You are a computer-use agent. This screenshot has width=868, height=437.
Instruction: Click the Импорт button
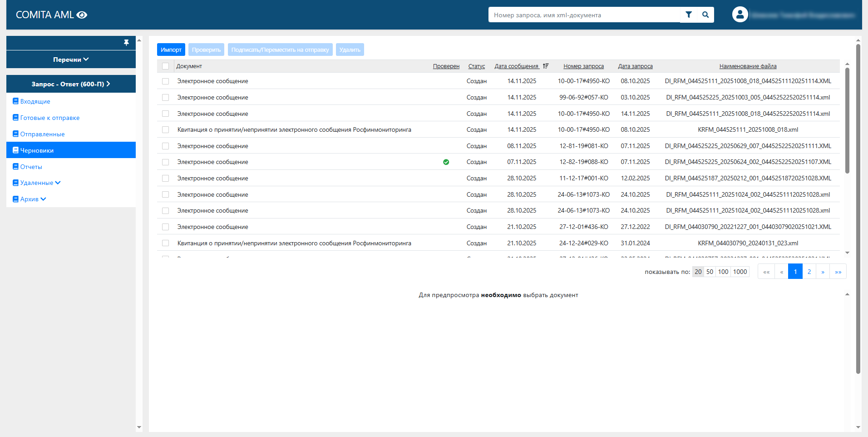(171, 50)
